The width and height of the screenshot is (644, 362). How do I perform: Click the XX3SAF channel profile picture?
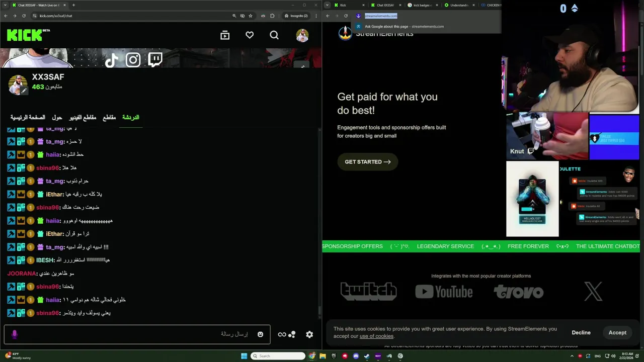18,84
